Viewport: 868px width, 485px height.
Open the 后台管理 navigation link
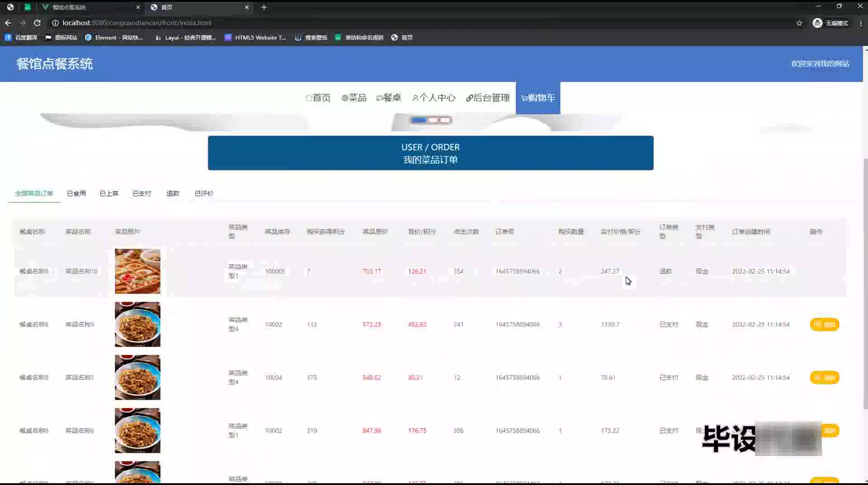click(x=488, y=98)
